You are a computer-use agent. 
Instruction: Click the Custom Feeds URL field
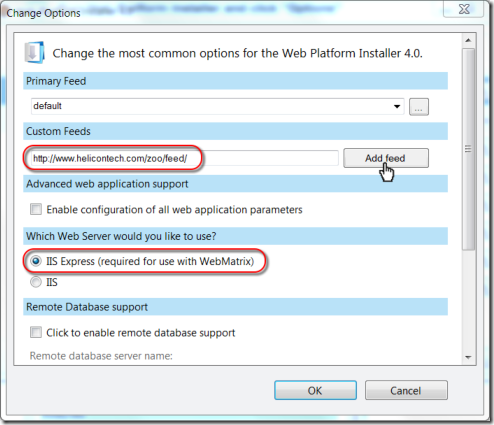pyautogui.click(x=185, y=158)
